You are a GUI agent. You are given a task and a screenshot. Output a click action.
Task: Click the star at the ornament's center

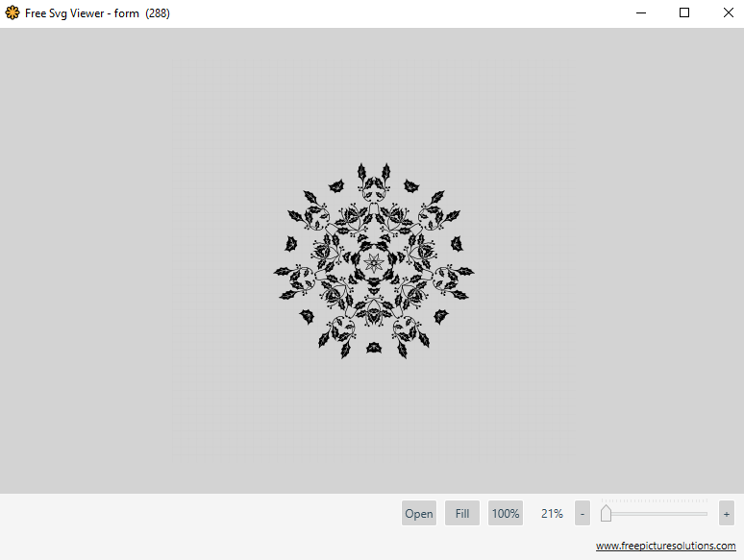click(373, 261)
